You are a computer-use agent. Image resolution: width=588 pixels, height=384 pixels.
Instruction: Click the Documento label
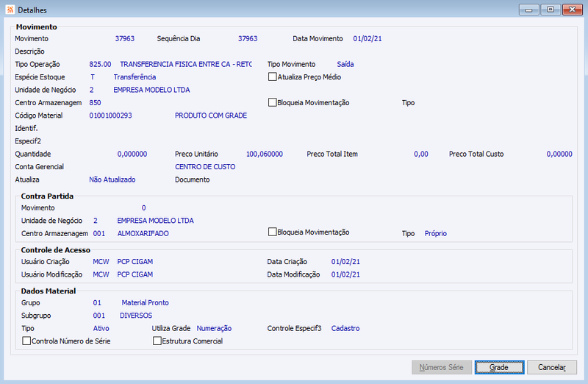coord(193,179)
